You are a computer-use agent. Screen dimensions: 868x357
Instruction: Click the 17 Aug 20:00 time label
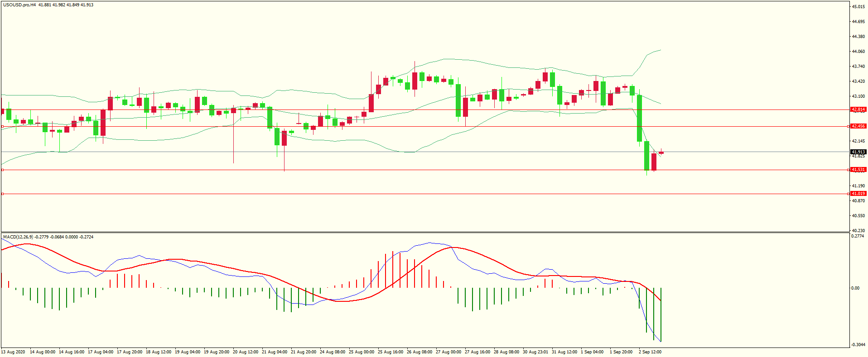[130, 352]
